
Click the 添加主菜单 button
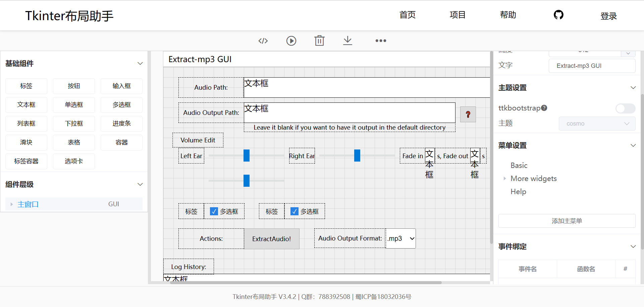tap(567, 221)
